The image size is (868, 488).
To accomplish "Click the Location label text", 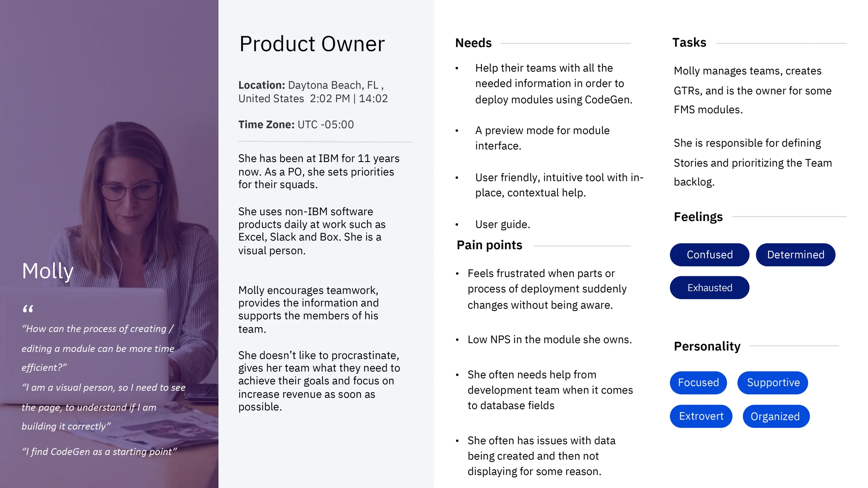I will point(262,85).
